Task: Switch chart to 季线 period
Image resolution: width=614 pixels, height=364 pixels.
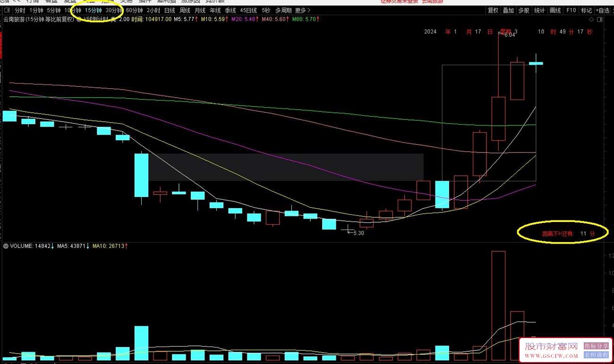Action: click(230, 10)
